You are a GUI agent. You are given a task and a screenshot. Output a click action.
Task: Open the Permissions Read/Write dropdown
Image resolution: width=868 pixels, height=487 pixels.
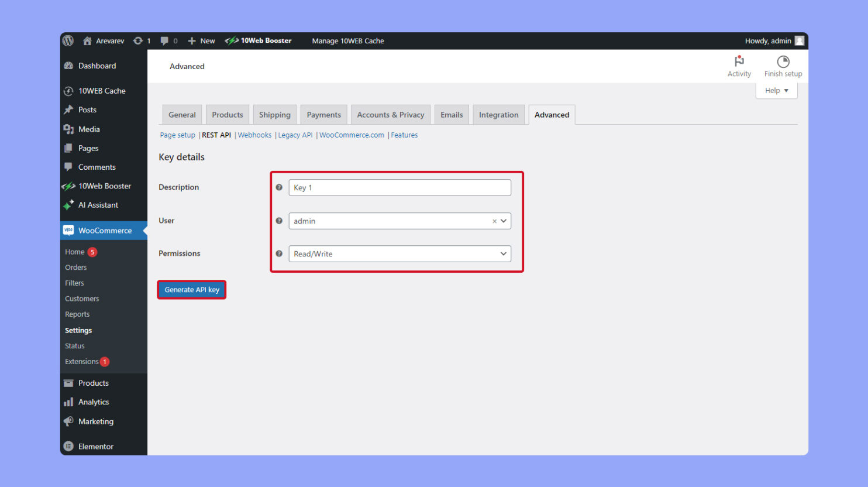point(502,253)
